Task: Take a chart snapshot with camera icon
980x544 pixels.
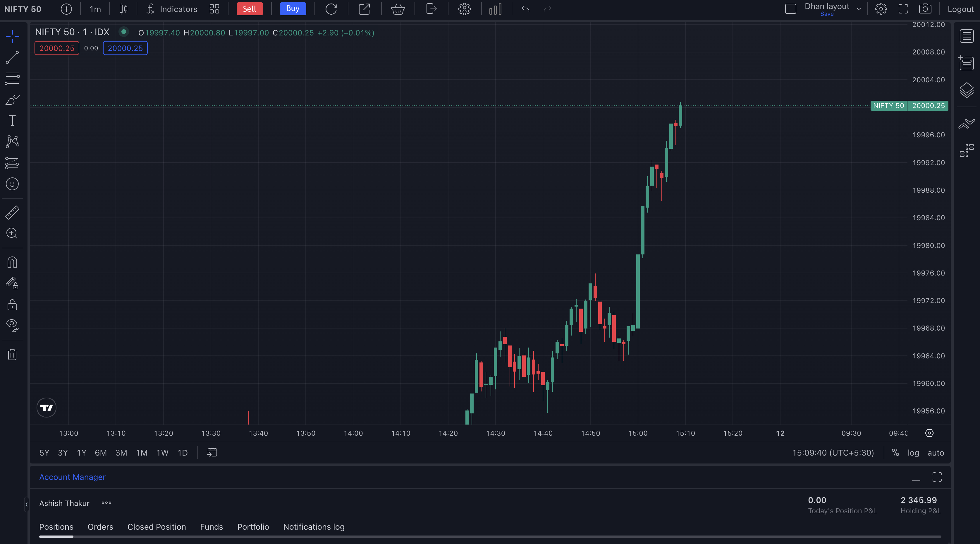Action: click(925, 9)
